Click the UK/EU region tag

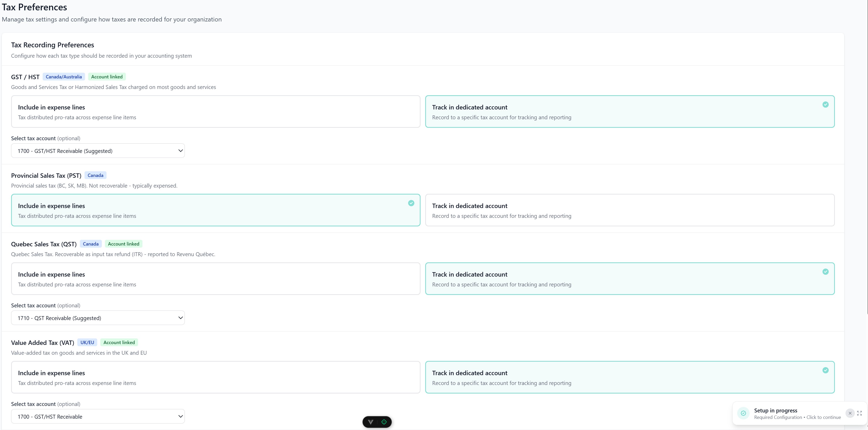pyautogui.click(x=87, y=342)
